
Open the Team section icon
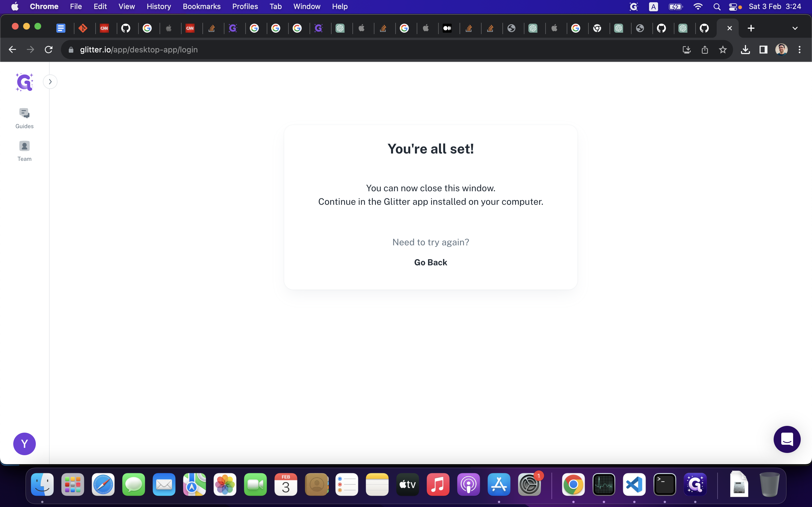click(25, 146)
